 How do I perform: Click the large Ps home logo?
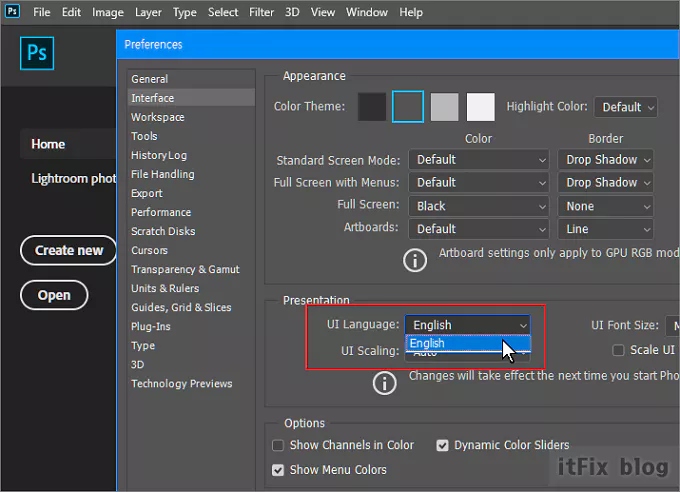[37, 53]
